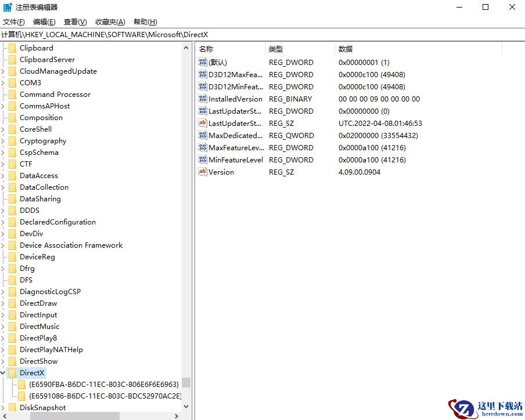Expand the DiskSnapshot key
Image resolution: width=525 pixels, height=420 pixels.
pos(3,408)
